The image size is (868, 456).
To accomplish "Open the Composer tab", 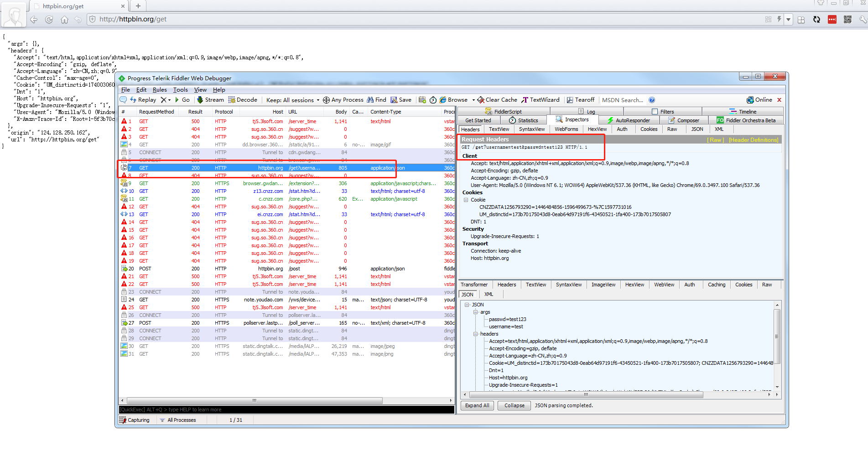I will click(x=683, y=120).
